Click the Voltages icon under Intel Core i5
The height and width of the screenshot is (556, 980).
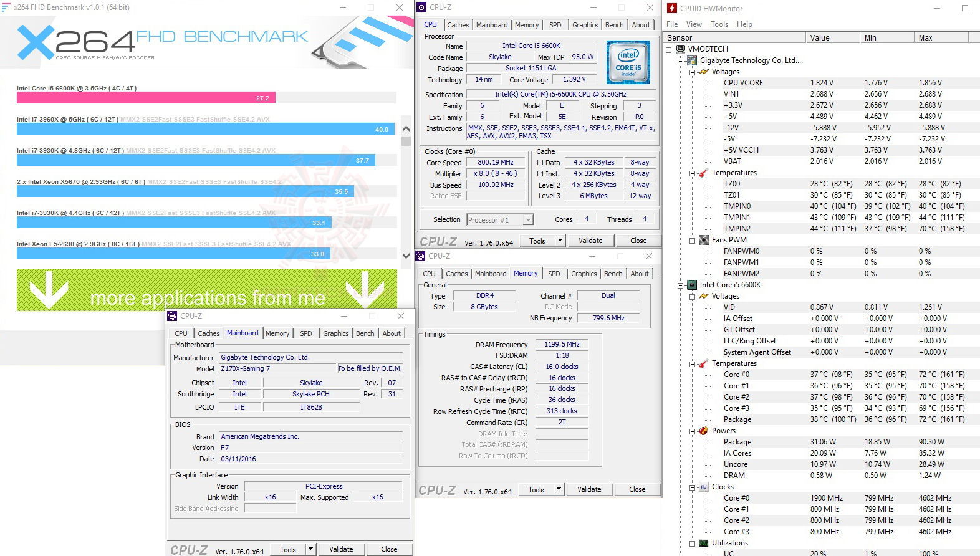[x=704, y=296]
